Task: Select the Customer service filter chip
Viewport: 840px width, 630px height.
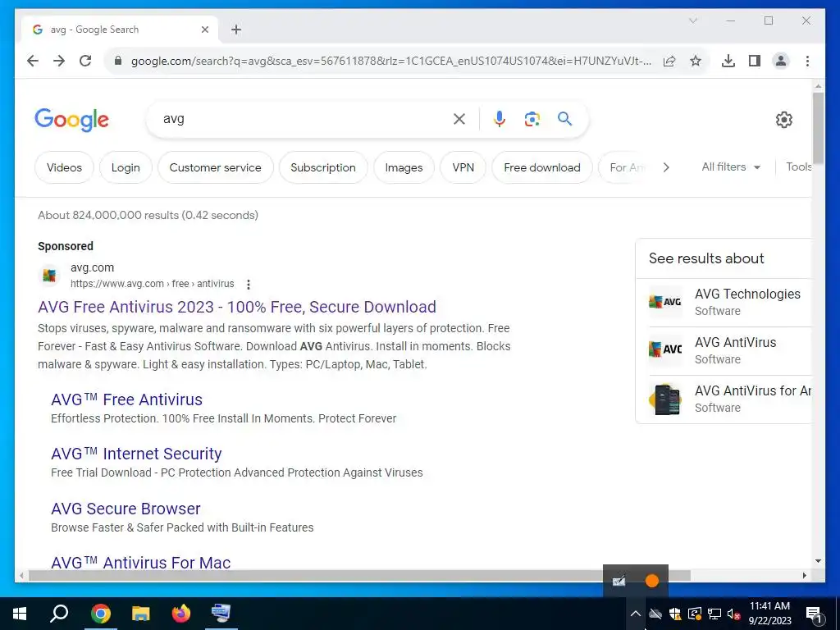Action: click(x=216, y=167)
